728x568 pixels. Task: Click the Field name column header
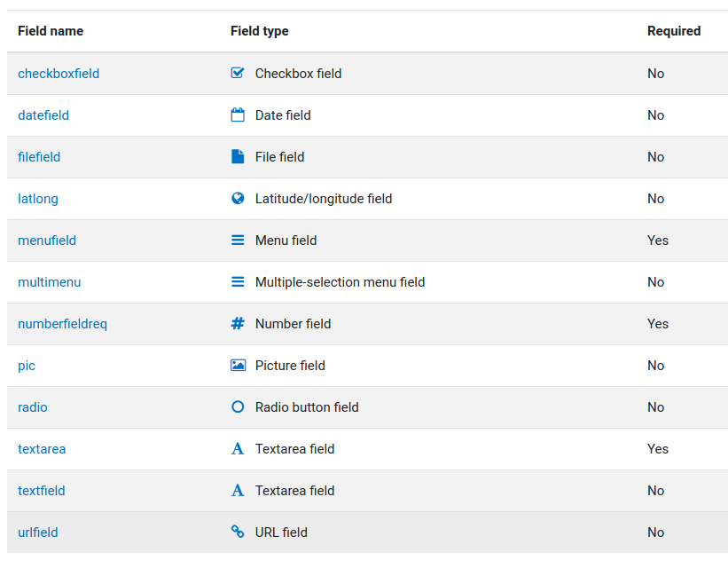tap(51, 31)
